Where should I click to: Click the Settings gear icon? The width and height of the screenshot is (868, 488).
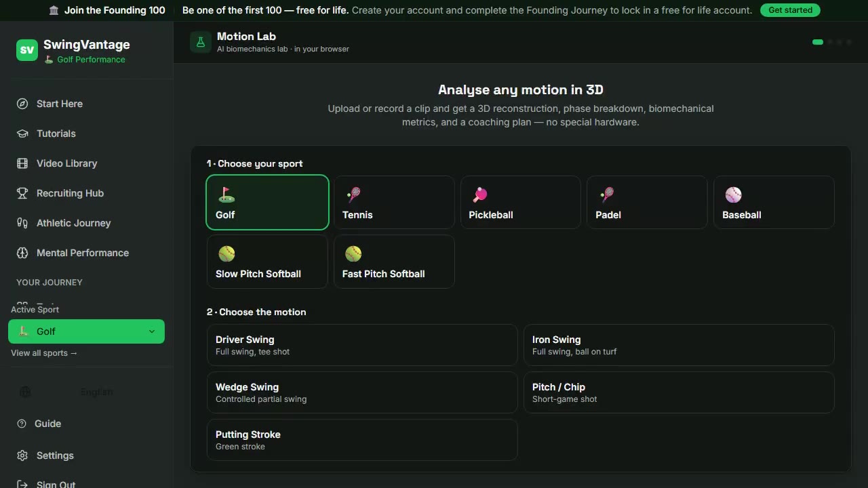(x=22, y=455)
